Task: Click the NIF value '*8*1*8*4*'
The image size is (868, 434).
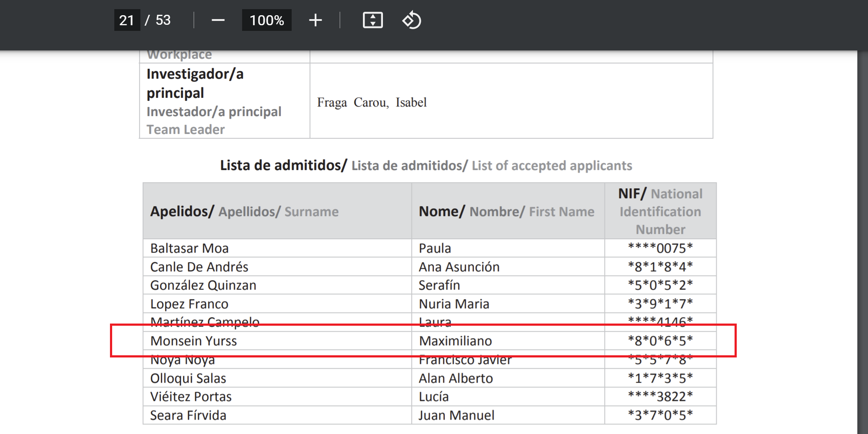Action: (660, 266)
